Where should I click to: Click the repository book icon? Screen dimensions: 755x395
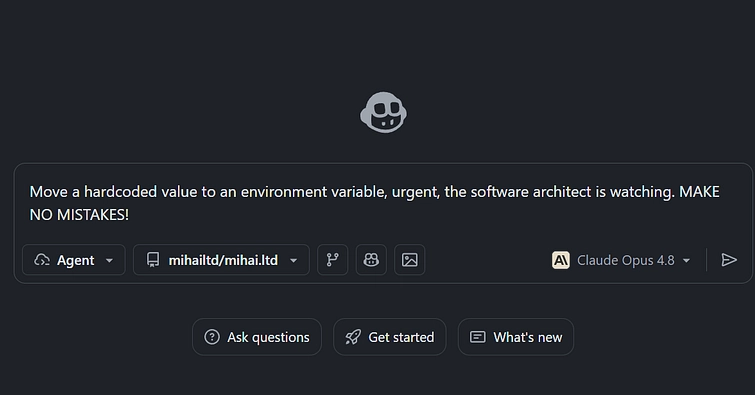153,260
